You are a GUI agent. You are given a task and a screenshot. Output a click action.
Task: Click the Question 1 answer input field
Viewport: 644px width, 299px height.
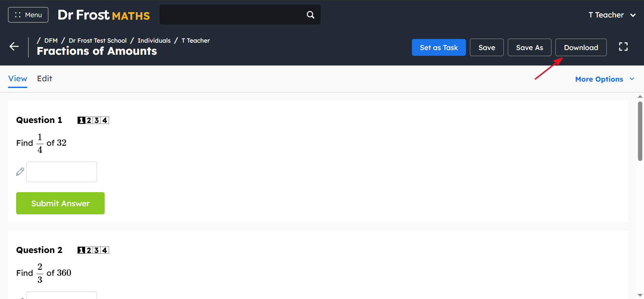click(x=62, y=172)
